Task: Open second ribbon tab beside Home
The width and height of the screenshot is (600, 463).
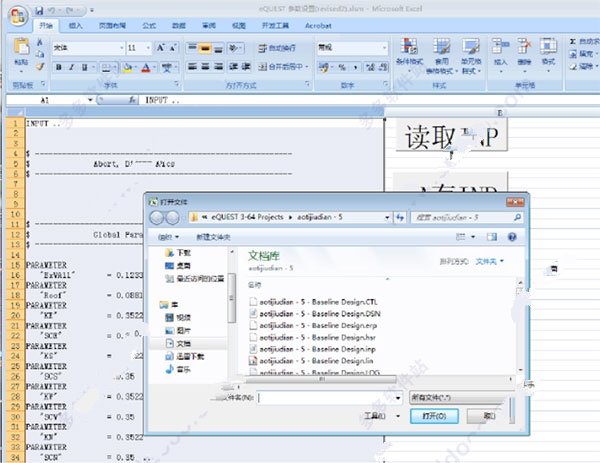Action: 75,26
